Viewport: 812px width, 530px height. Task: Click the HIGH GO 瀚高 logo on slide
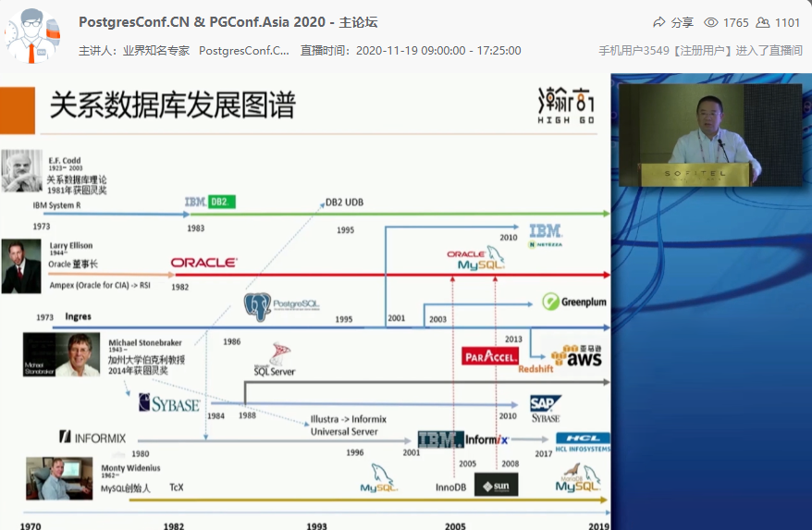[566, 105]
